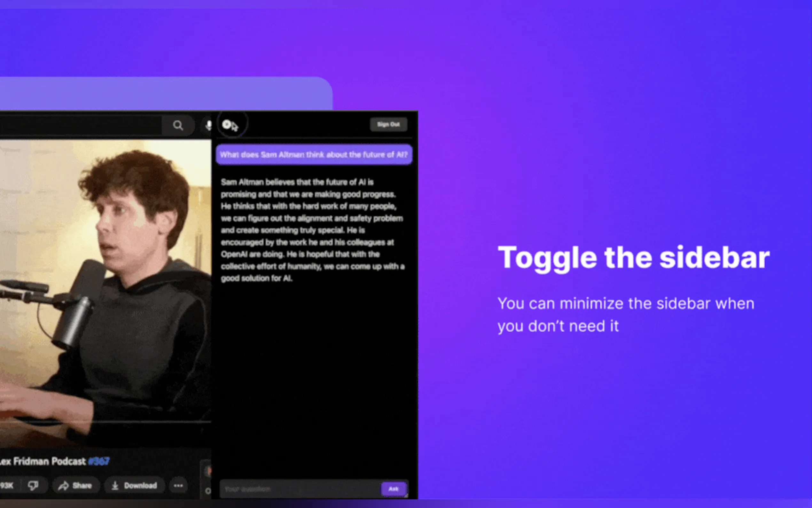Viewport: 812px width, 508px height.
Task: Click the Download button below the video
Action: coord(134,485)
